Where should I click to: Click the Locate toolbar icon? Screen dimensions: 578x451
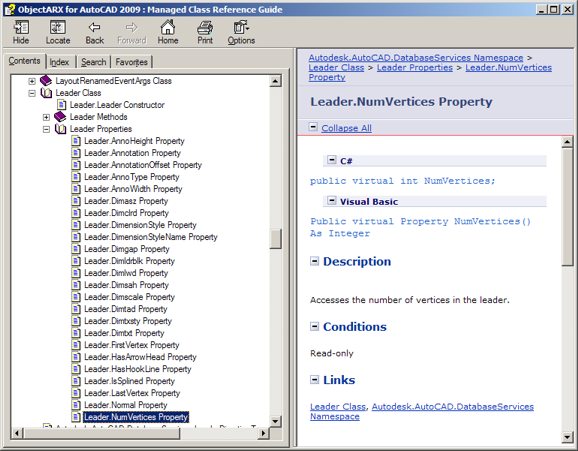tap(58, 27)
